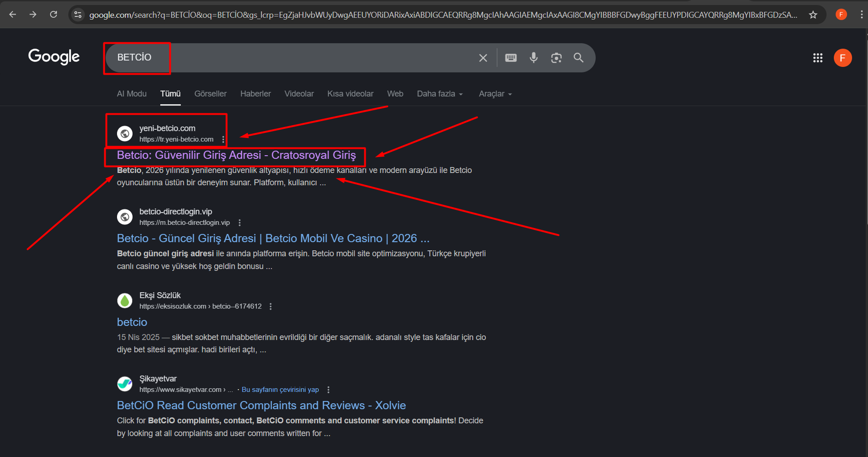The height and width of the screenshot is (457, 868).
Task: Click betcio-directlogin.vip globe favicon
Action: click(x=125, y=217)
